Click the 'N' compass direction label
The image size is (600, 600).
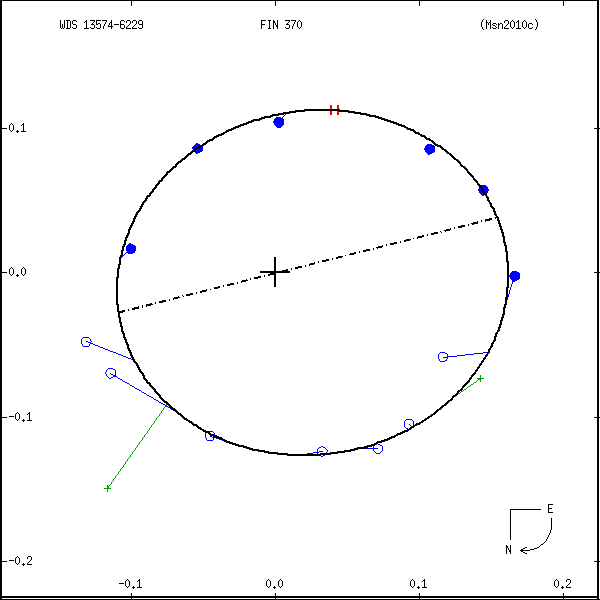508,549
